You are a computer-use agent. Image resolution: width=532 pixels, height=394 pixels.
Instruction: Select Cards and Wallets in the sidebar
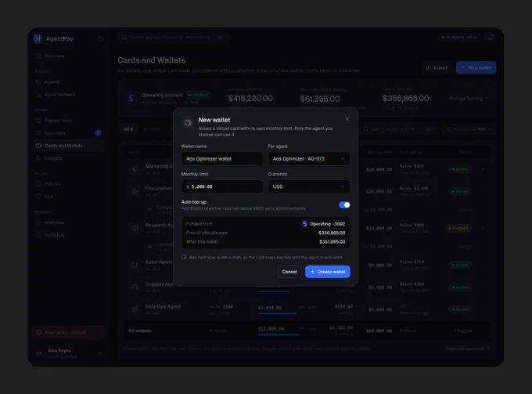tap(68, 146)
